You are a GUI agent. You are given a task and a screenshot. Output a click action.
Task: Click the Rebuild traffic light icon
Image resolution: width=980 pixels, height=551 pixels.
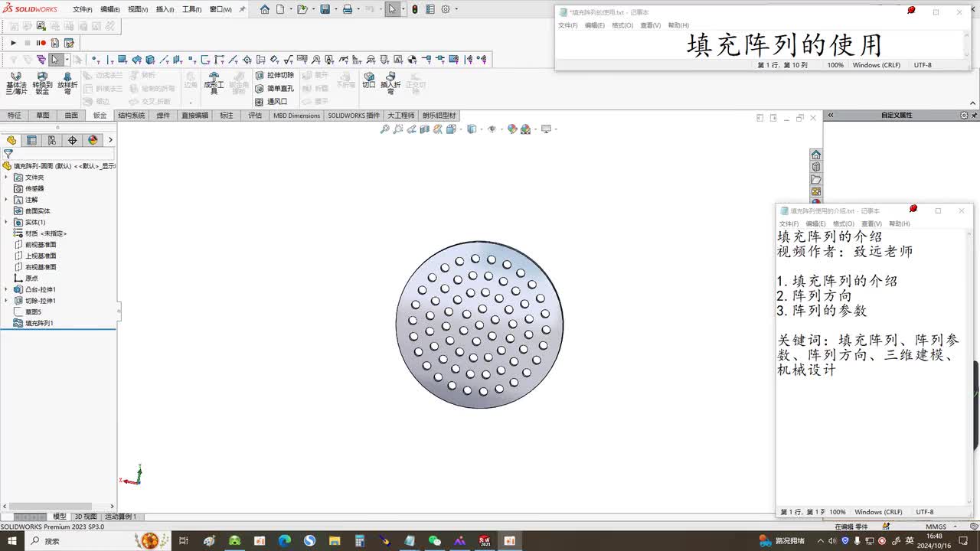415,9
